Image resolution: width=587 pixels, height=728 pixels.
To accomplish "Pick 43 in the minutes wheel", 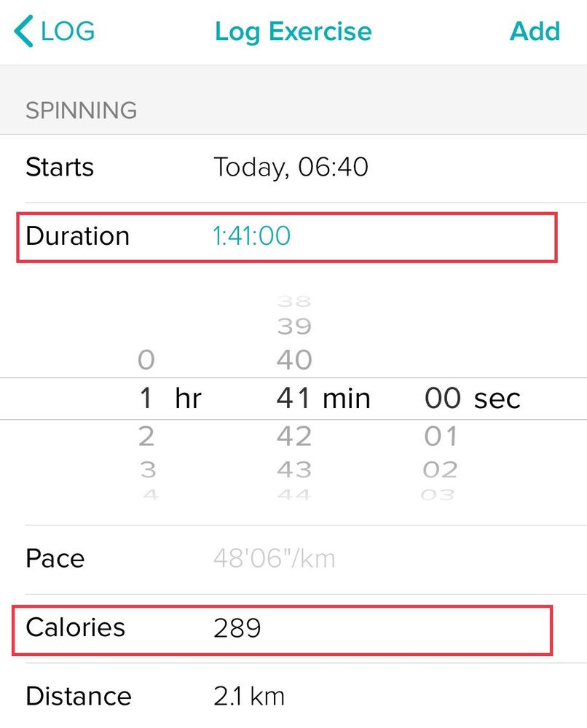I will 294,469.
